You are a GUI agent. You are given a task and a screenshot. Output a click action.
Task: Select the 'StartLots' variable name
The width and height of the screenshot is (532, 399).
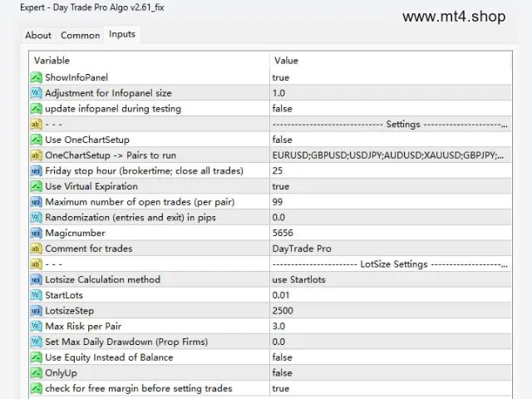(x=64, y=295)
